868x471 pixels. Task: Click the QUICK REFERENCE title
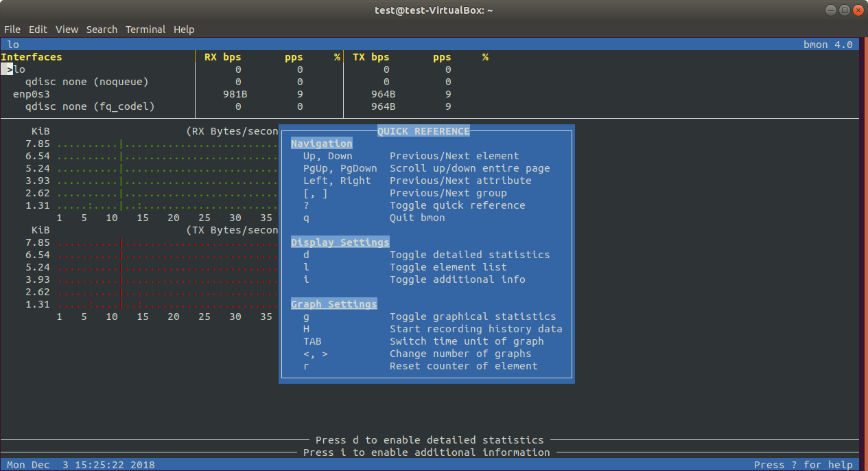(423, 131)
